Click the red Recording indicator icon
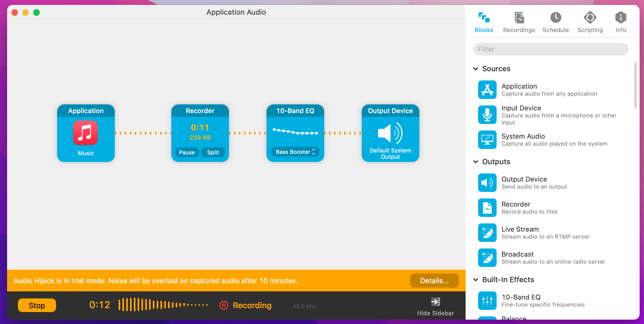The width and height of the screenshot is (644, 324). point(224,305)
